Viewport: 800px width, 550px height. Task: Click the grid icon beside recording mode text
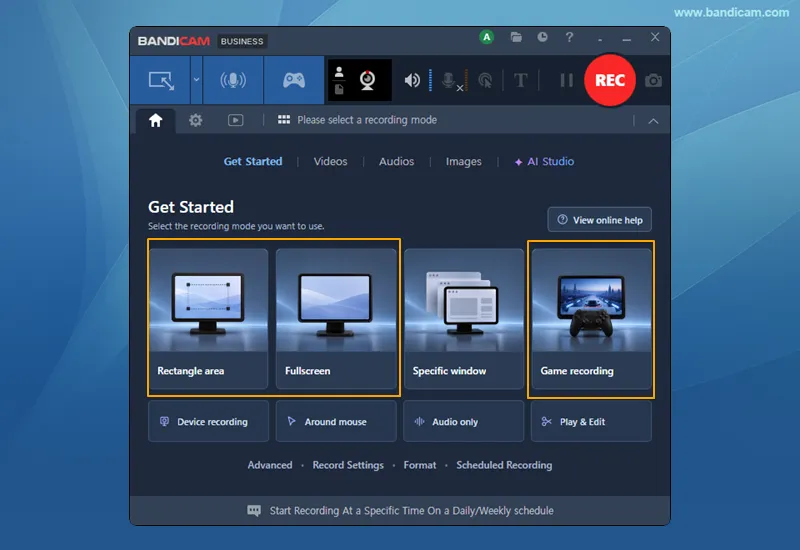click(284, 120)
